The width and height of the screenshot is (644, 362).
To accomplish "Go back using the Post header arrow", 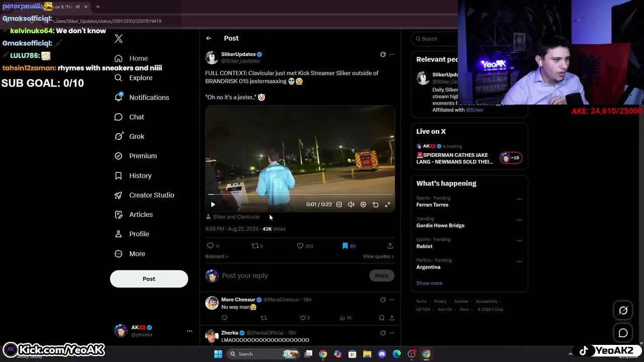I will tap(209, 38).
